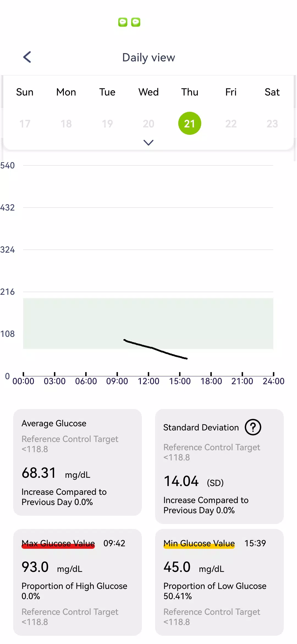Open the Min Glucose Value card

coord(219,582)
